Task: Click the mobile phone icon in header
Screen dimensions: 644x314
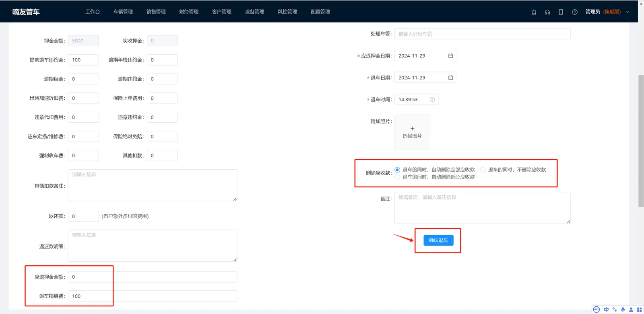Action: coord(561,12)
